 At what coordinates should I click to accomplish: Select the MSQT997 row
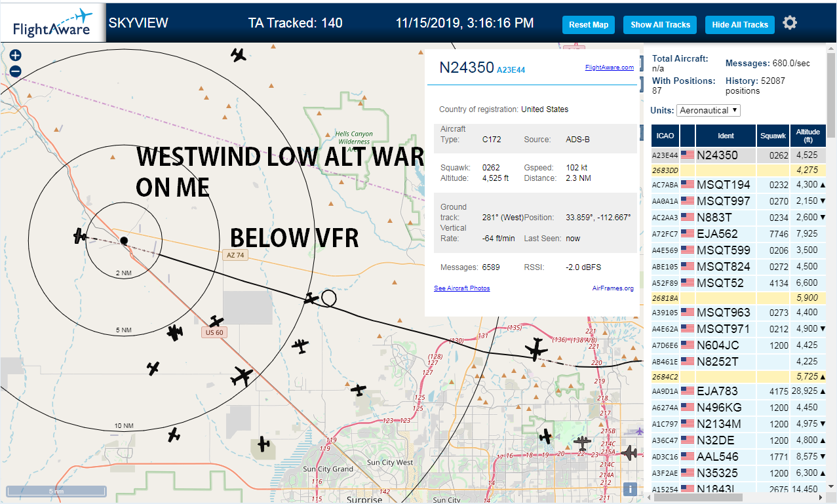tap(738, 201)
